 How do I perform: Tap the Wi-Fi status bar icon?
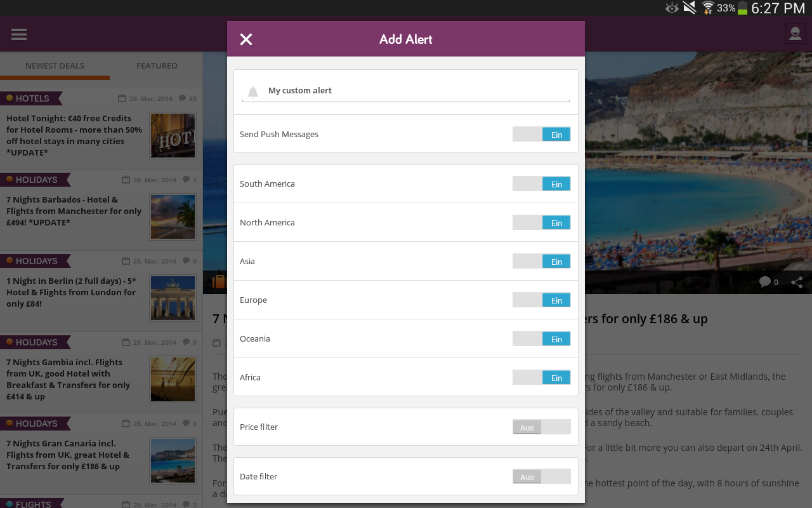click(708, 8)
